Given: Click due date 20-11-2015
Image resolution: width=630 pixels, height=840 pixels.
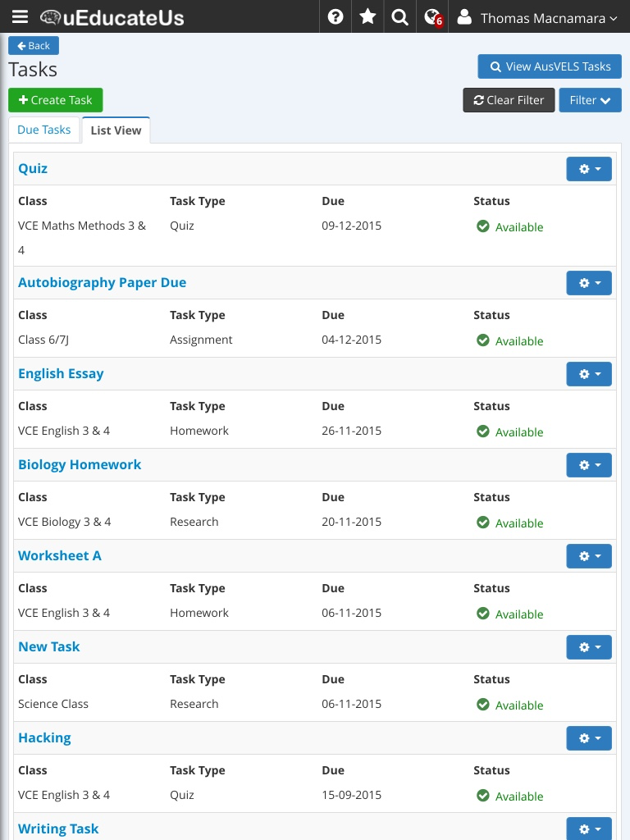Looking at the screenshot, I should pyautogui.click(x=351, y=522).
